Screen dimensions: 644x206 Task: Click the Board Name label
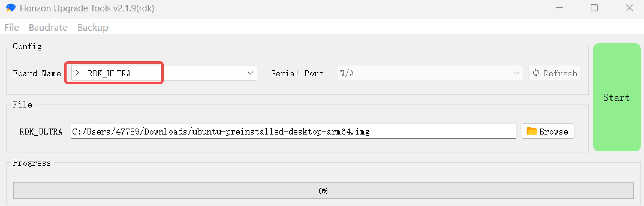(37, 73)
